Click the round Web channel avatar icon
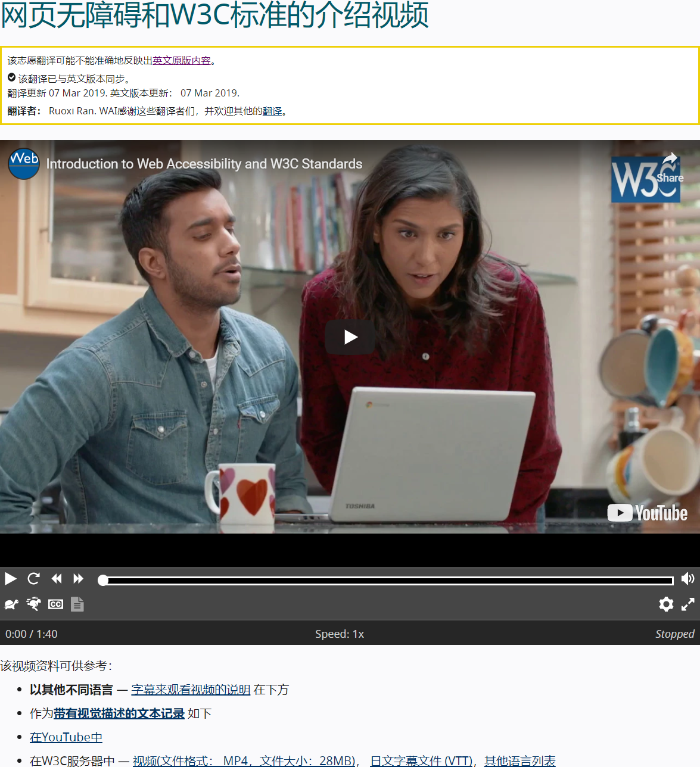 click(24, 164)
